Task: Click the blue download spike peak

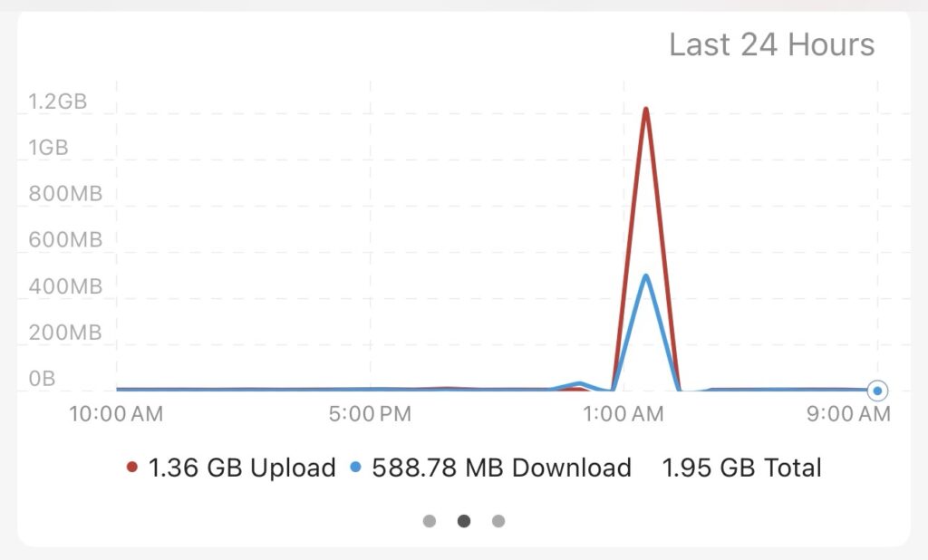Action: point(645,277)
